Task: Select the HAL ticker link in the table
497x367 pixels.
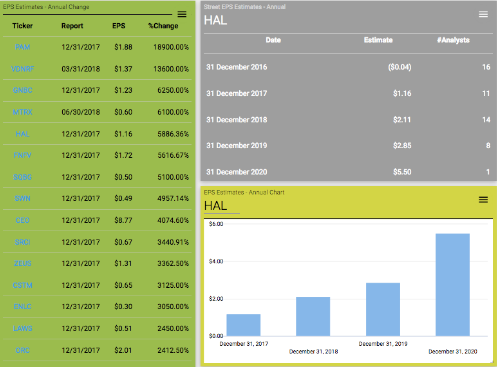Action: [23, 134]
